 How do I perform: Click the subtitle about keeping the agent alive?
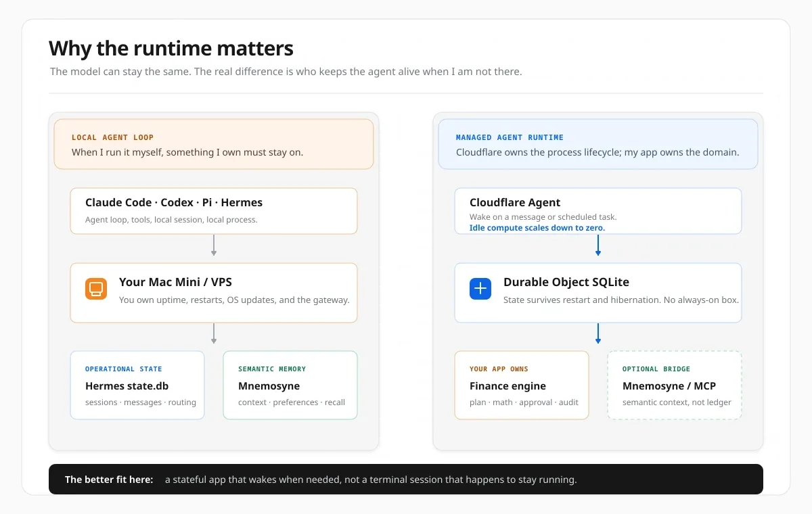[x=286, y=71]
